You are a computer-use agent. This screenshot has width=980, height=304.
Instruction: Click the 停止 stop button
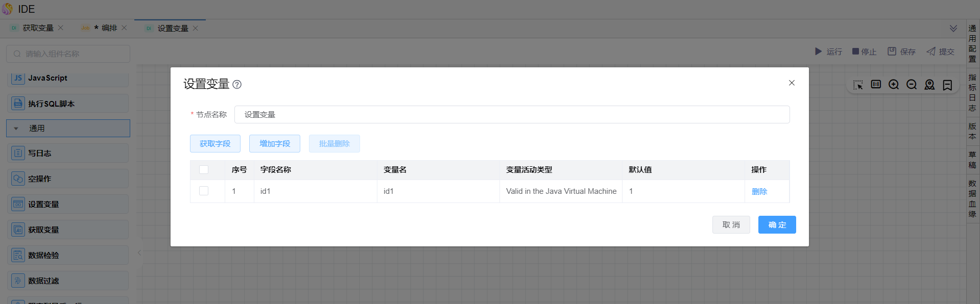click(x=864, y=52)
